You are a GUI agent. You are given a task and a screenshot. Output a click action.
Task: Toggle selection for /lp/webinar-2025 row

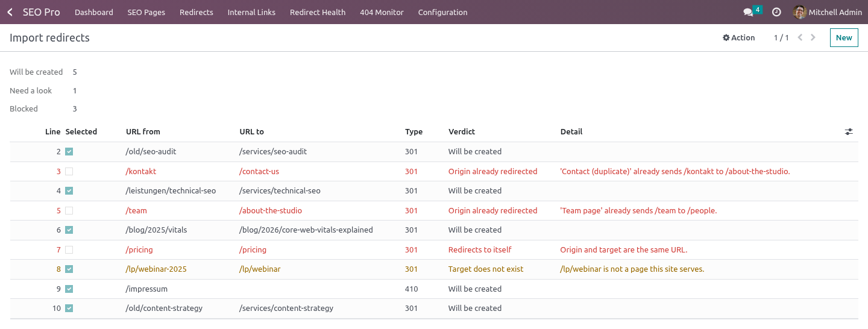pos(69,269)
